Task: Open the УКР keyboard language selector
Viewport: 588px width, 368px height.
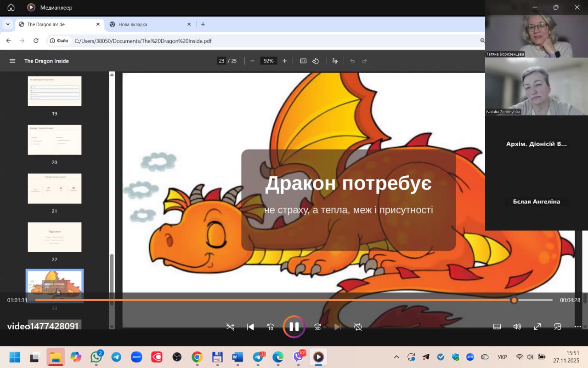Action: tap(502, 356)
